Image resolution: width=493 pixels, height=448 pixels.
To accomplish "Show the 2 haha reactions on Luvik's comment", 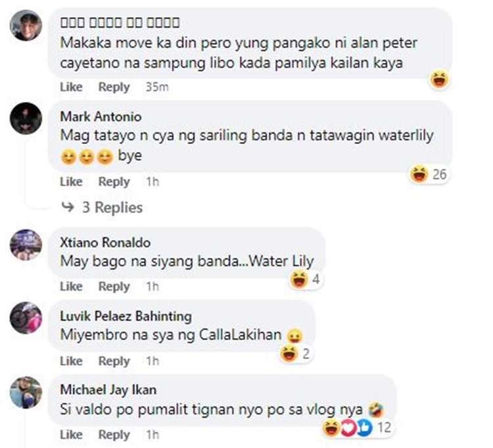I will coord(295,353).
